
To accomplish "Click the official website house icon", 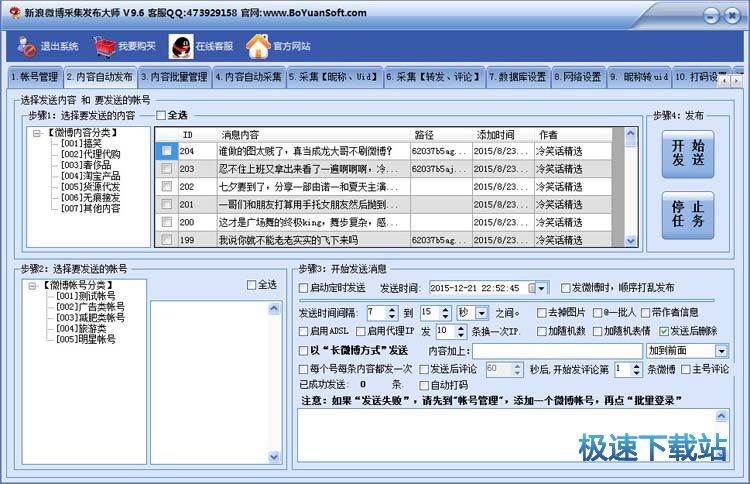I will tap(258, 46).
